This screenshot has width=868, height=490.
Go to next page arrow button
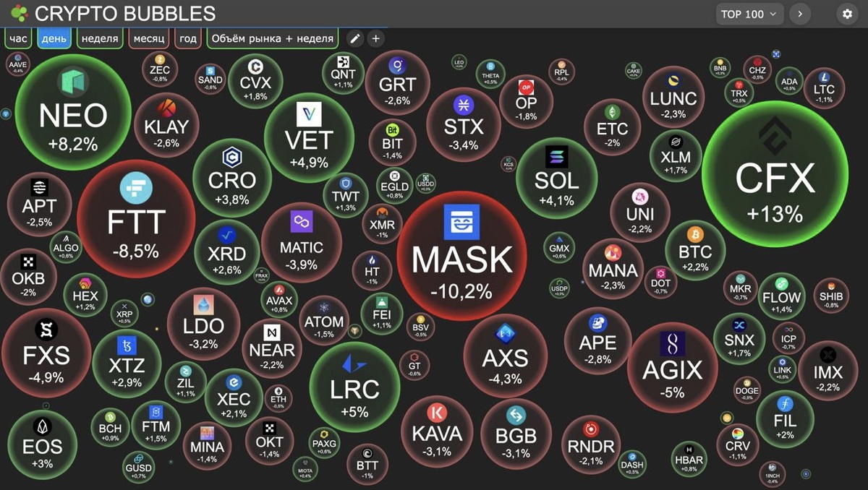pos(800,14)
